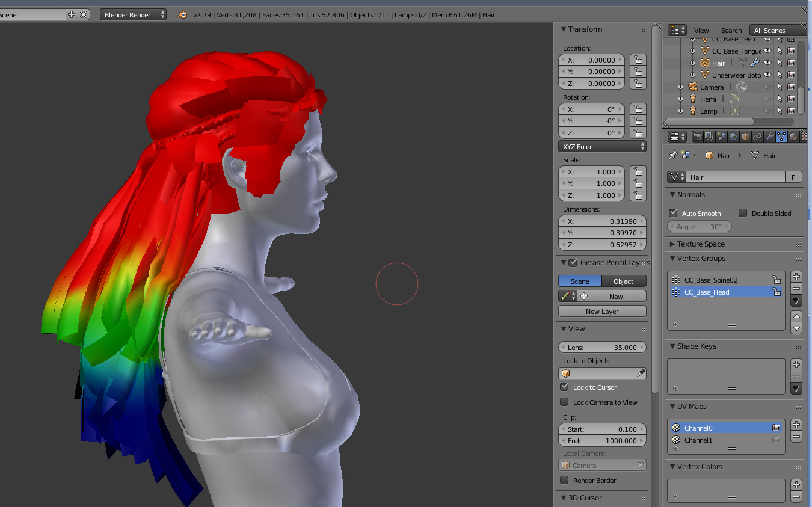Delete the scene with X icon
Screen dimensions: 812x507
click(84, 14)
